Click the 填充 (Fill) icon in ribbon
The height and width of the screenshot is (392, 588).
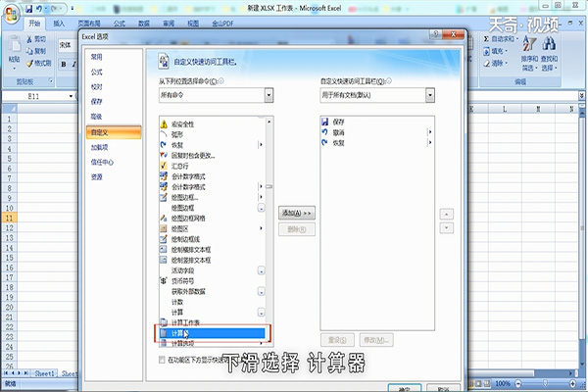[486, 51]
